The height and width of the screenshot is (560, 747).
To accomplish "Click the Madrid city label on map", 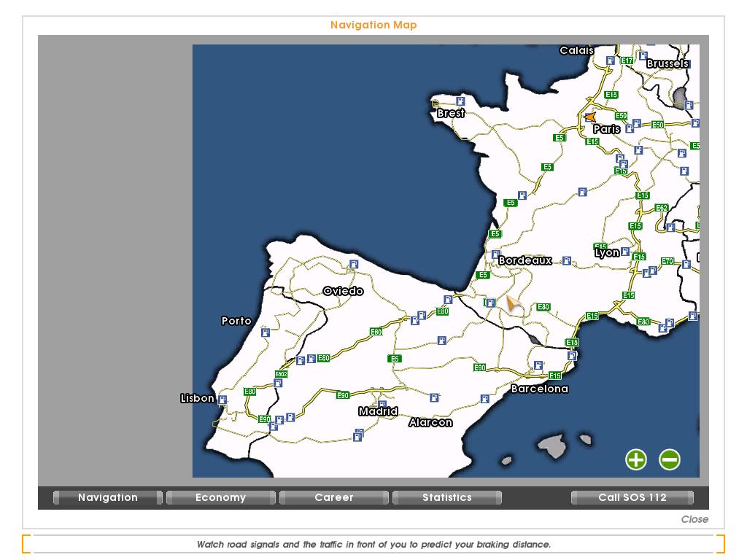I will tap(378, 411).
